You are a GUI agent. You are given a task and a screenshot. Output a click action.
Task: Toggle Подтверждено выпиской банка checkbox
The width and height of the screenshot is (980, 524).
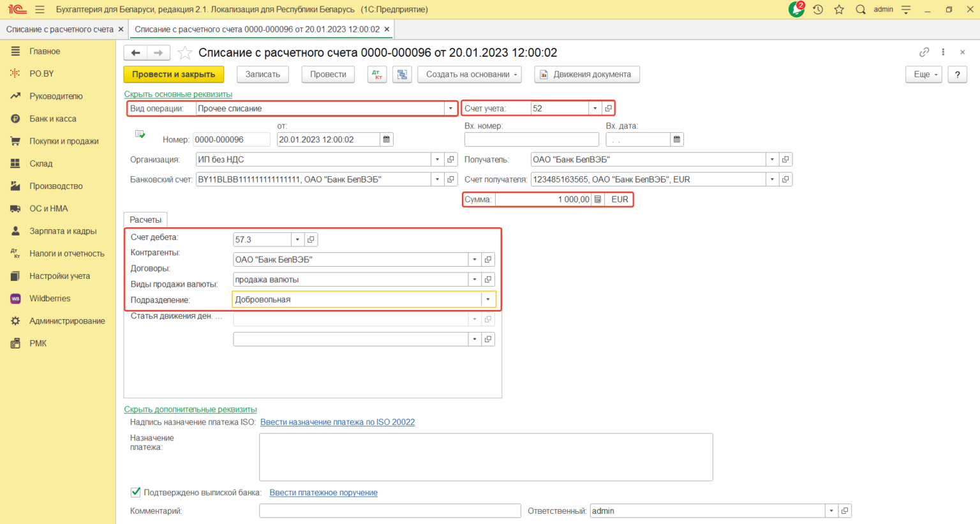click(x=135, y=492)
